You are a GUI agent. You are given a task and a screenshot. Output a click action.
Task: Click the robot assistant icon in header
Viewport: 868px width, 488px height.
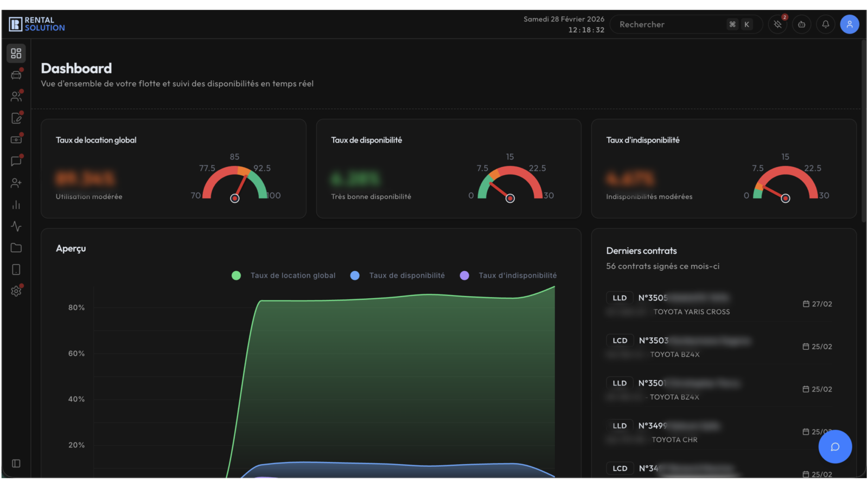801,24
